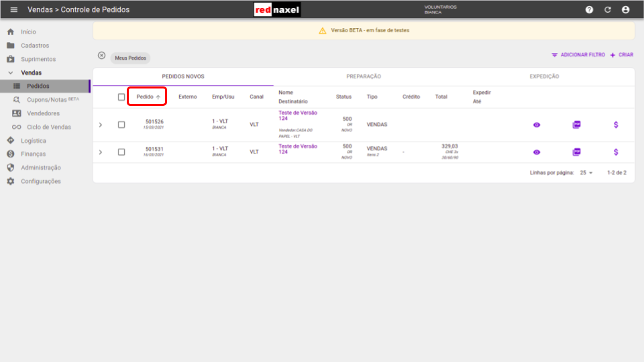This screenshot has height=362, width=644.
Task: Click the dollar payment icon for order 501526
Action: coord(616,125)
